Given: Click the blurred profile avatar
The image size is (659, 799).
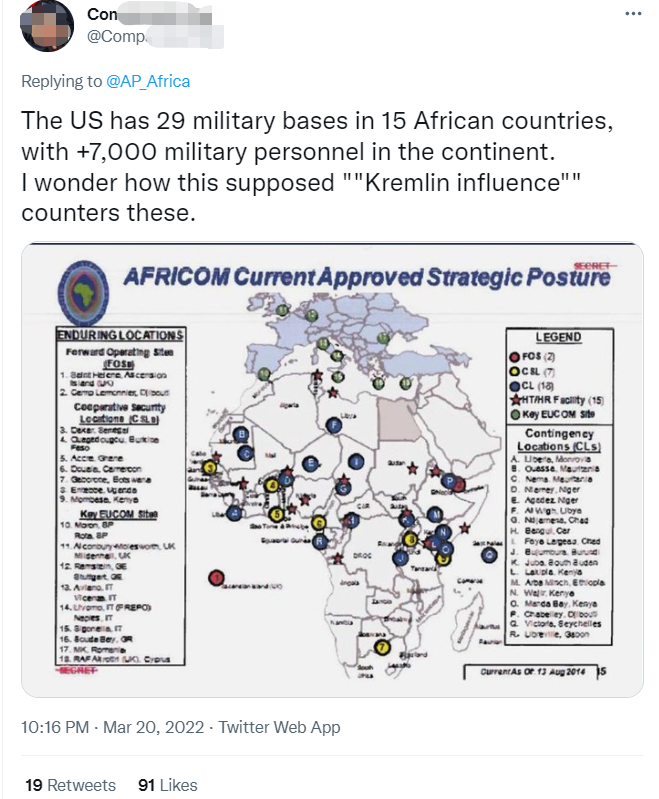Looking at the screenshot, I should [x=46, y=25].
